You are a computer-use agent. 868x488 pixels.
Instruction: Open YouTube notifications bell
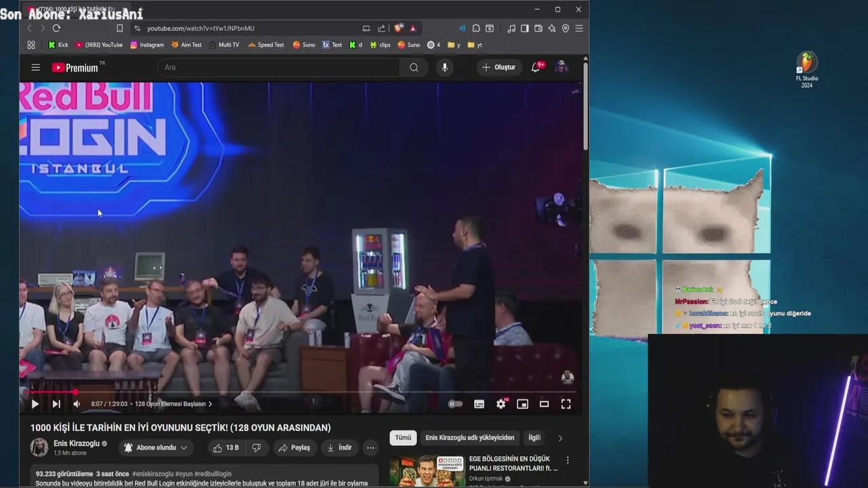[x=536, y=67]
